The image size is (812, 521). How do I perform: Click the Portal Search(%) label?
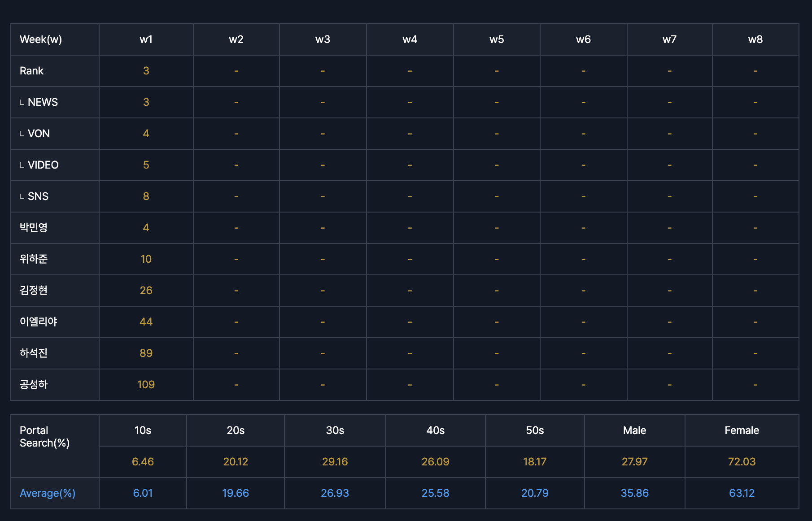click(x=44, y=437)
